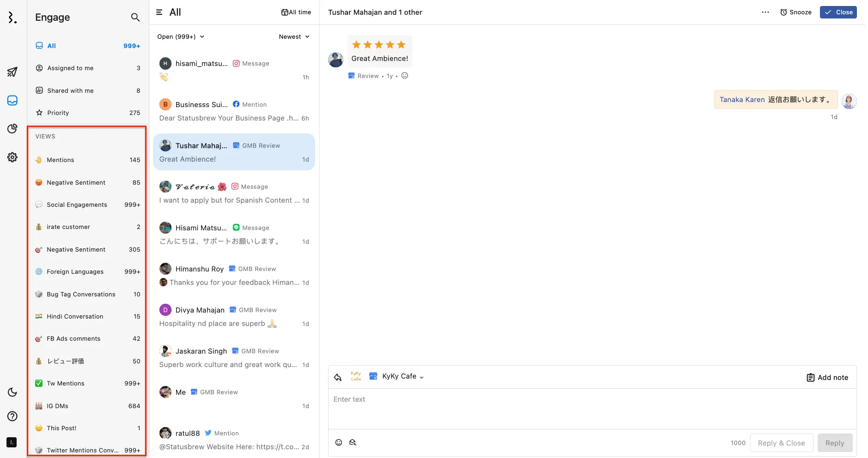Screen dimensions: 868x458
Task: Open the Engage inbox icon in left rail
Action: point(12,100)
